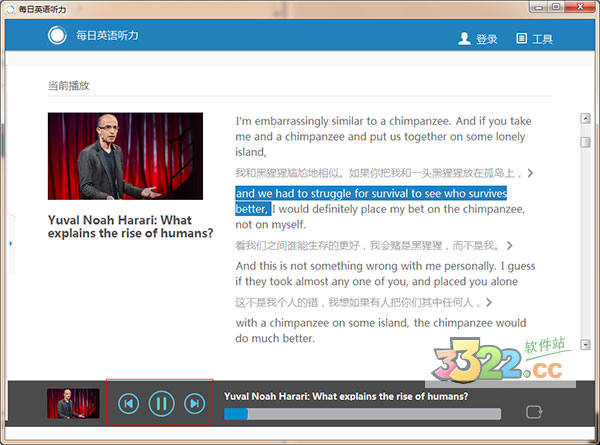600x445 pixels.
Task: Click the round app logo in header
Action: pyautogui.click(x=57, y=35)
